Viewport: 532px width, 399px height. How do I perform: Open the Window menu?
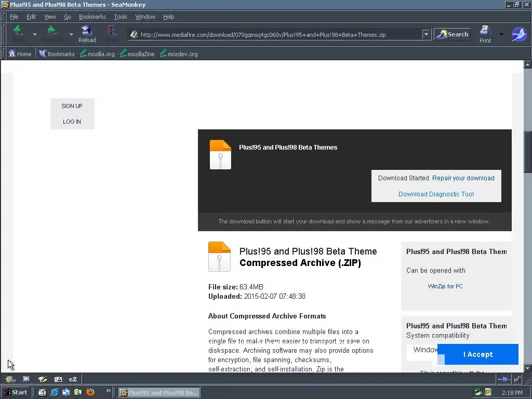coord(145,17)
